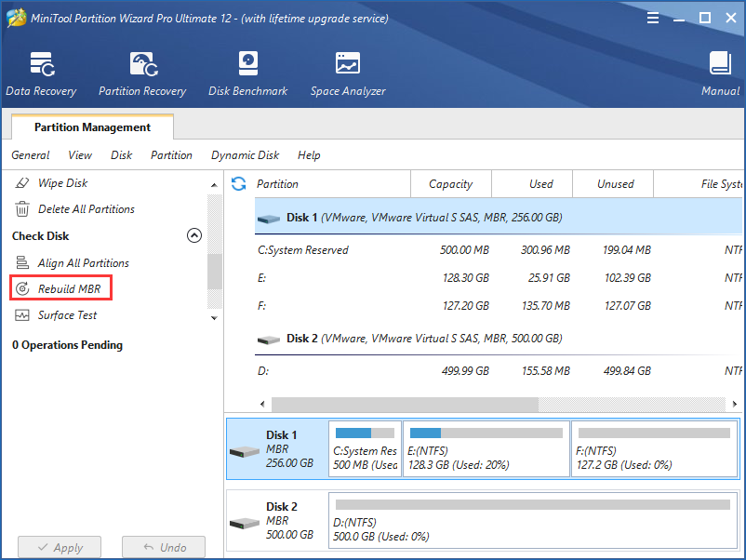Viewport: 746px width, 560px height.
Task: Select the Disk 2 header row
Action: [499, 339]
